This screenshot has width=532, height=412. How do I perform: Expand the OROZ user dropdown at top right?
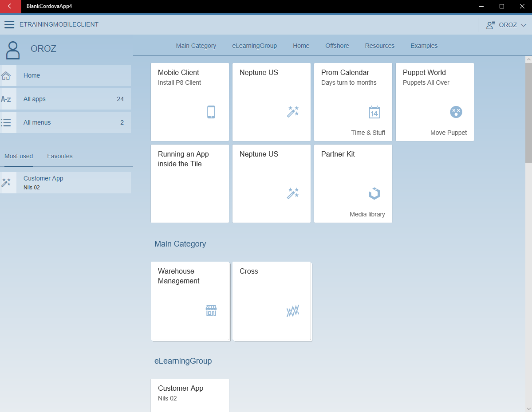coord(505,24)
